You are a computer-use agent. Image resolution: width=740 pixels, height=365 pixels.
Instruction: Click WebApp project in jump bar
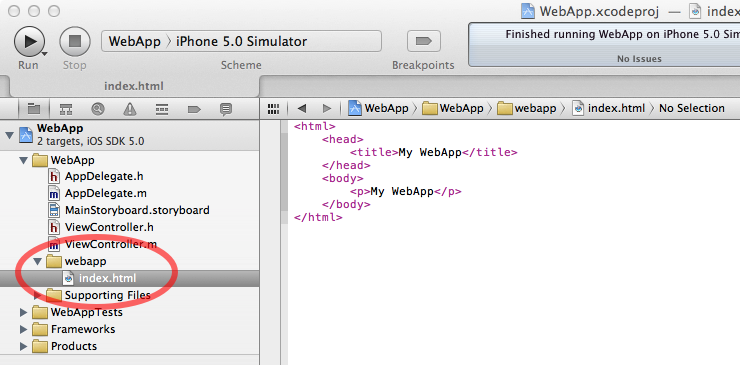378,108
